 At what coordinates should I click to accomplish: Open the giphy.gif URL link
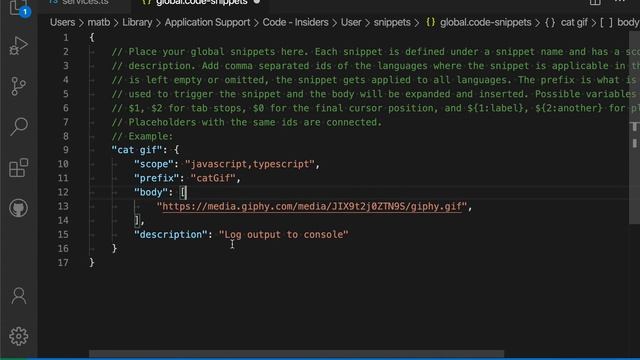click(312, 207)
